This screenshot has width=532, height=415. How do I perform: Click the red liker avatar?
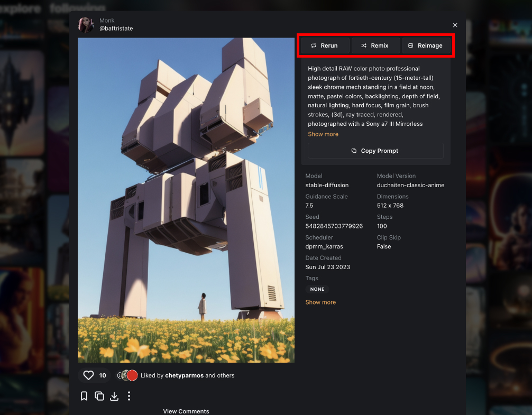(132, 375)
